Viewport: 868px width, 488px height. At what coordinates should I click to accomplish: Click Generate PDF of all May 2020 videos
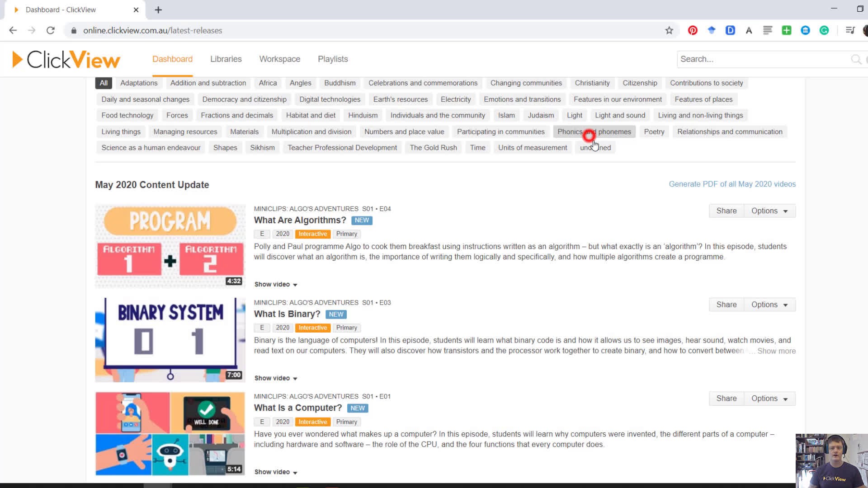(732, 184)
